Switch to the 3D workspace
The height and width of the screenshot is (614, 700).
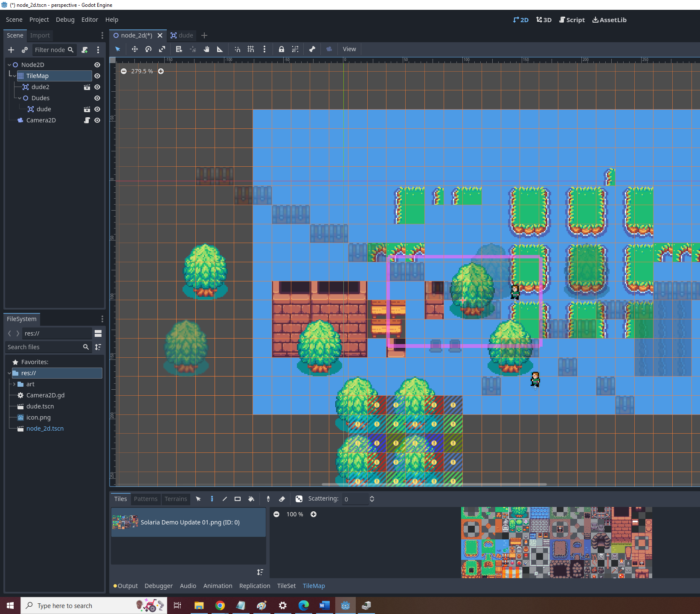(543, 20)
